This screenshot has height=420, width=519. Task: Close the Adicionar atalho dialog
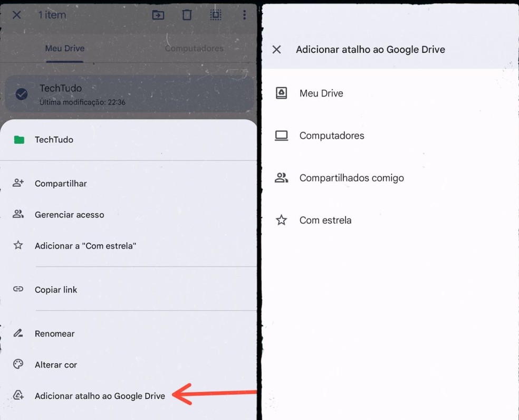coord(277,50)
